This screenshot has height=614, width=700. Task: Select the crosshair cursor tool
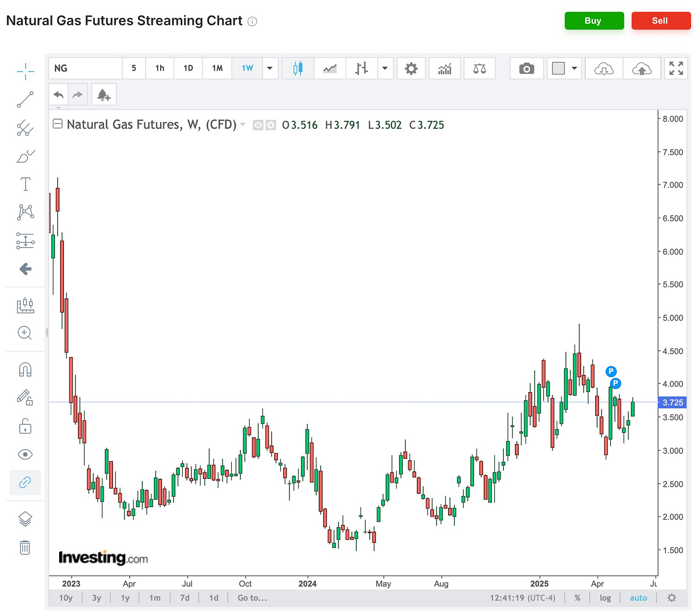(25, 72)
